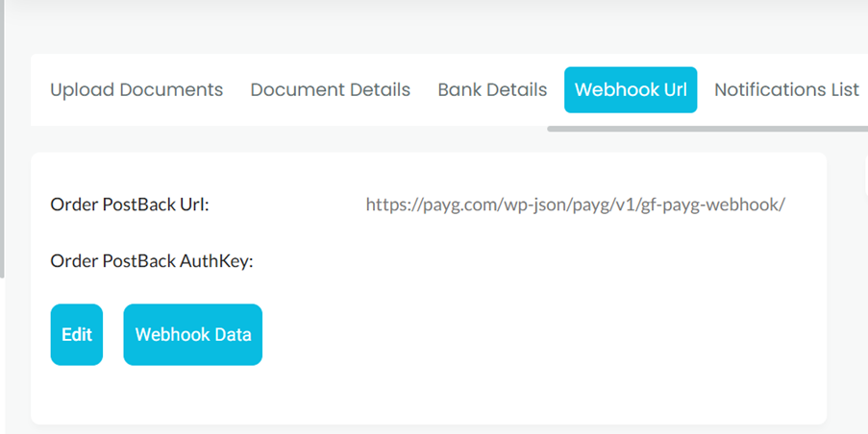The height and width of the screenshot is (434, 868).
Task: Click the active Webhook Url tab
Action: point(631,90)
